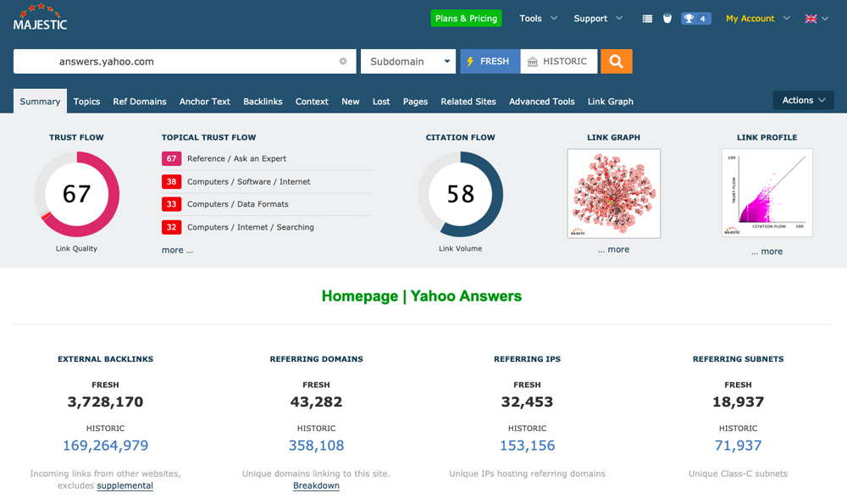Click Computers / Internet / Searching topic

click(x=250, y=227)
